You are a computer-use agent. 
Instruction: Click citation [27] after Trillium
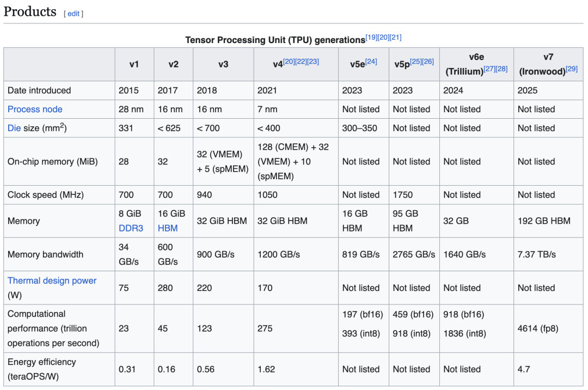[x=489, y=69]
